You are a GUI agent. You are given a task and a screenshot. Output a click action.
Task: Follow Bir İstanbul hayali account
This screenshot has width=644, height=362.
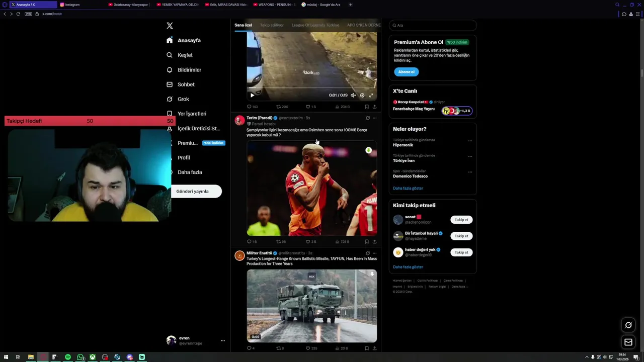(x=461, y=236)
